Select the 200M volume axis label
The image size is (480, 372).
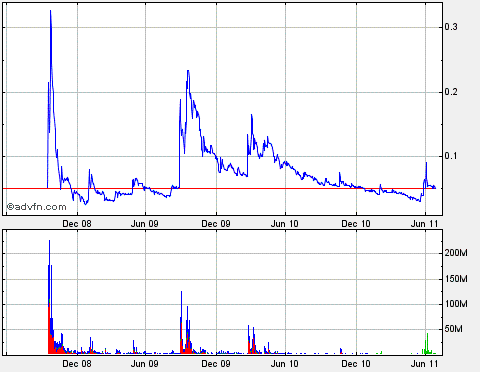point(456,253)
